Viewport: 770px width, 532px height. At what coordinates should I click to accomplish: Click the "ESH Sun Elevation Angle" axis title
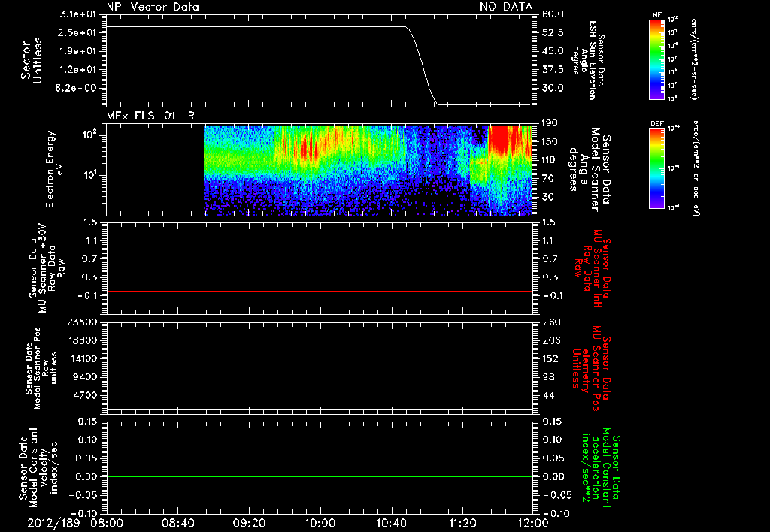587,60
